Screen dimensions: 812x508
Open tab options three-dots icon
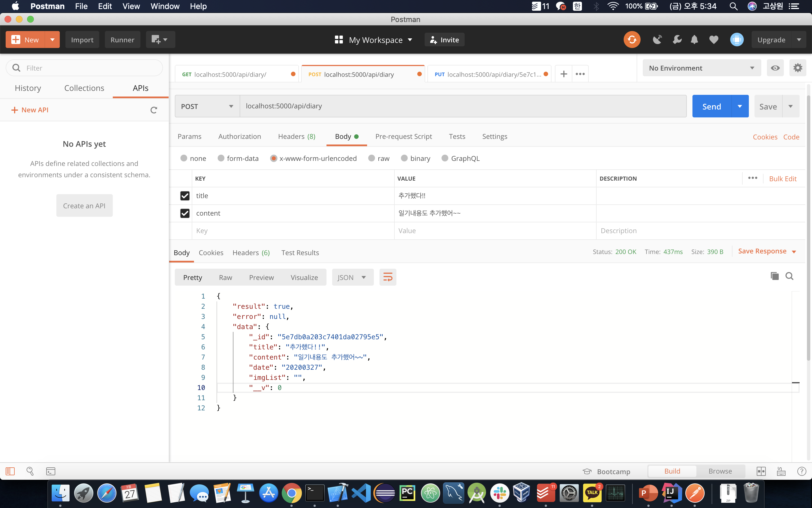pos(580,74)
